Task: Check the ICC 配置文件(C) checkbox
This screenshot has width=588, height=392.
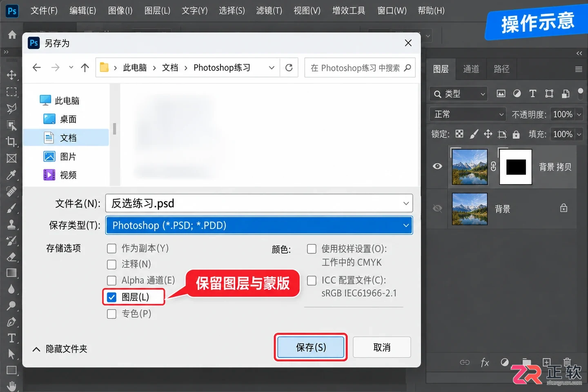Action: coord(312,280)
